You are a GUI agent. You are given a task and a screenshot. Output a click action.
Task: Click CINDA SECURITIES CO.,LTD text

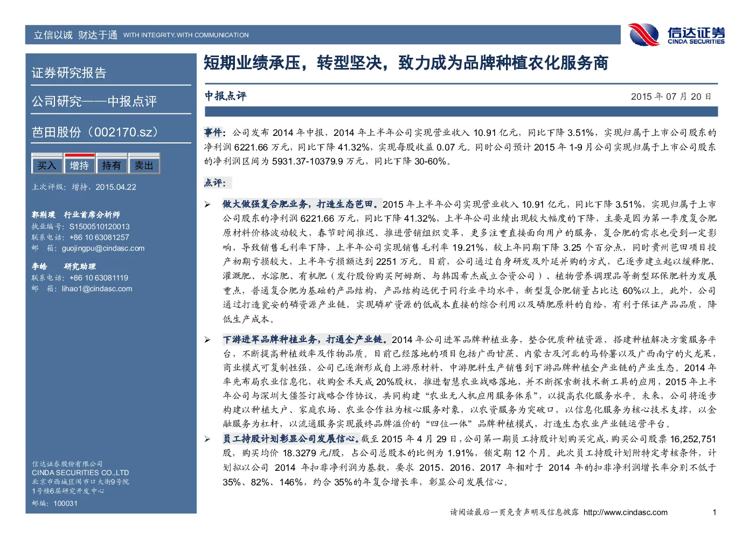click(x=80, y=472)
